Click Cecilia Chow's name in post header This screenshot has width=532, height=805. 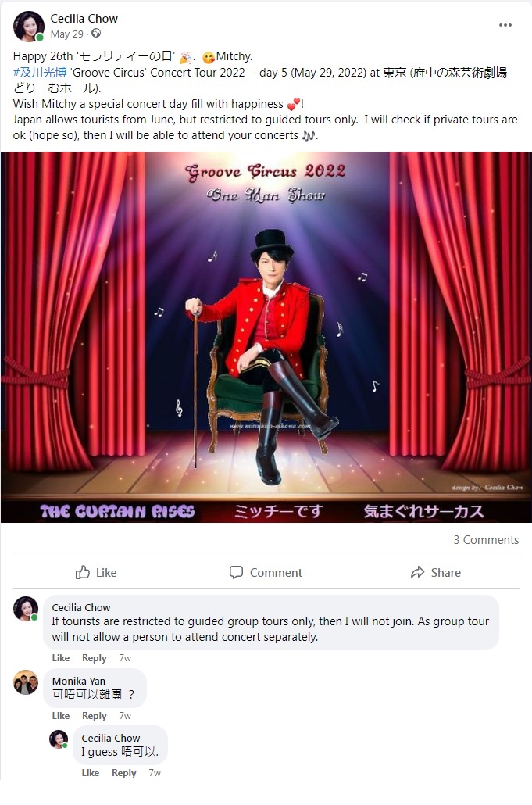(x=84, y=19)
